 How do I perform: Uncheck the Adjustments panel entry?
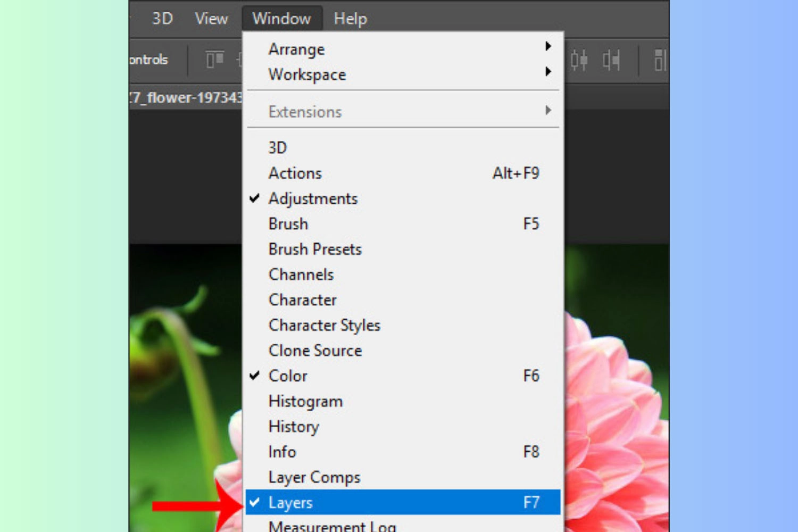(403, 198)
